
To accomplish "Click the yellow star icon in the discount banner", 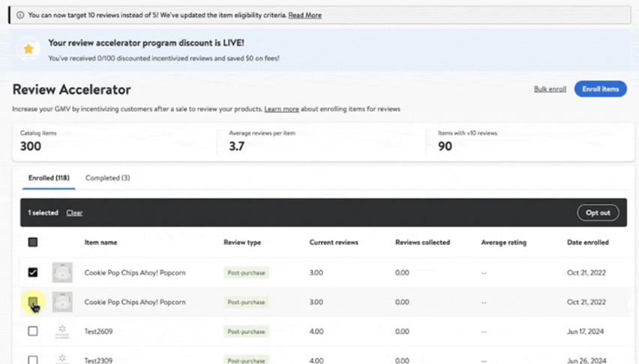I will click(28, 49).
